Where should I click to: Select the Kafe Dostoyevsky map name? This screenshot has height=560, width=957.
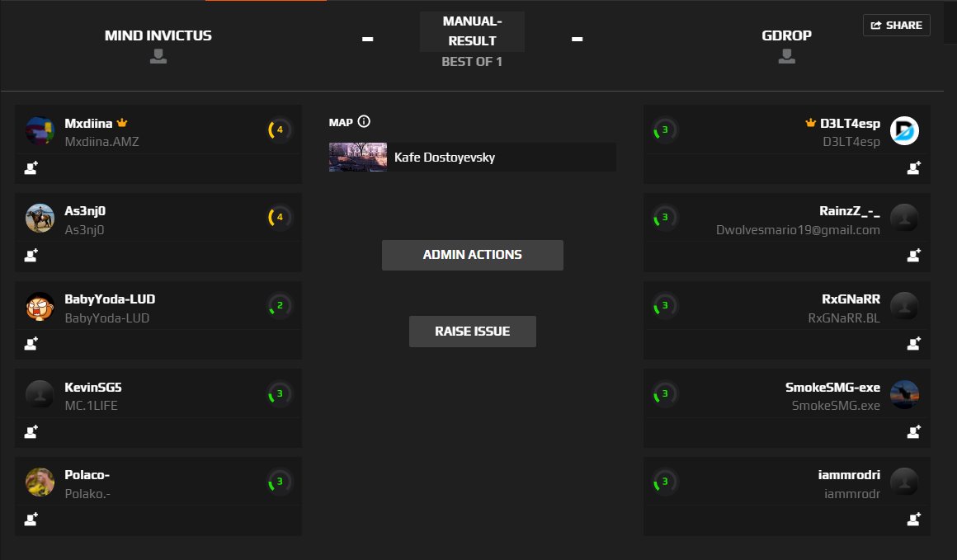coord(445,158)
